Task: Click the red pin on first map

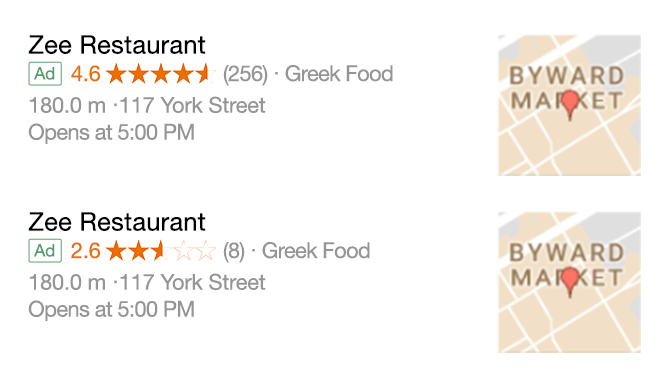Action: [x=570, y=104]
